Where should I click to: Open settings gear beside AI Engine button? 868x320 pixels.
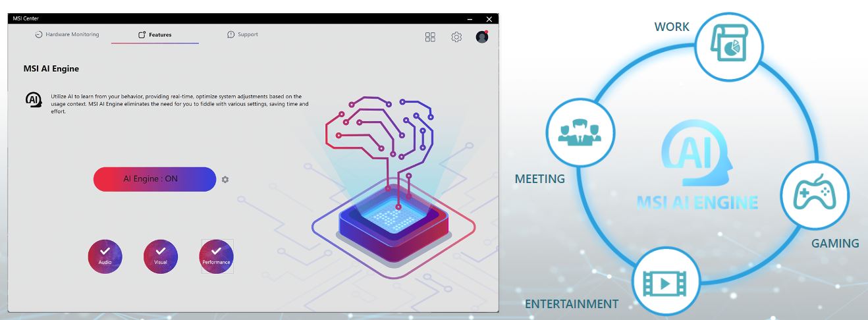coord(225,180)
